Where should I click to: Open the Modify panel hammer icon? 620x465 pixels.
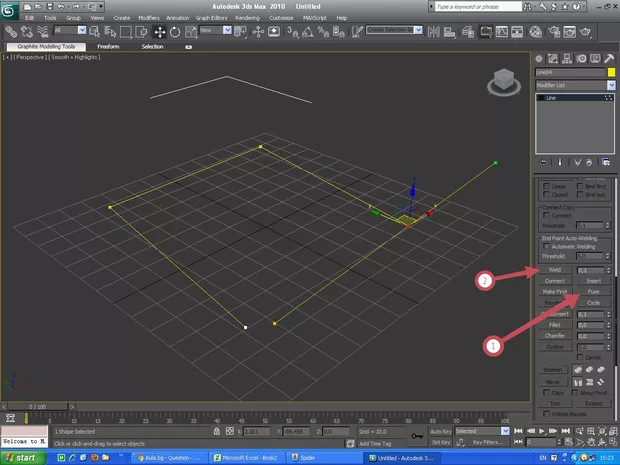[x=609, y=58]
